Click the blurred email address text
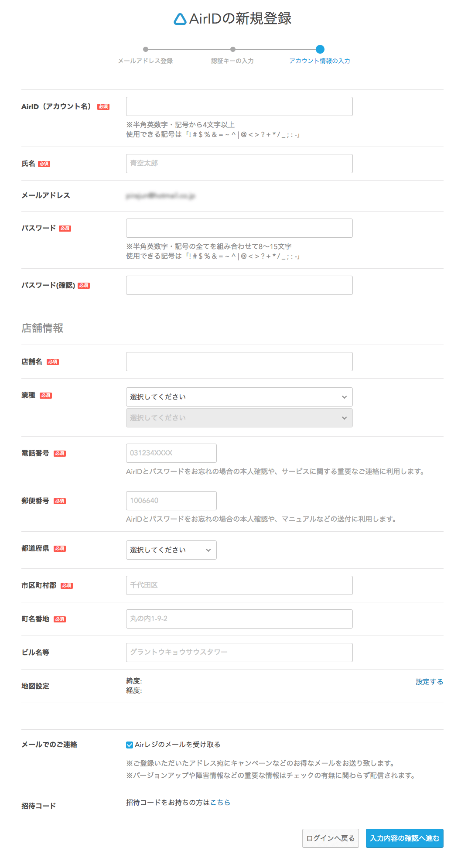 click(x=160, y=196)
